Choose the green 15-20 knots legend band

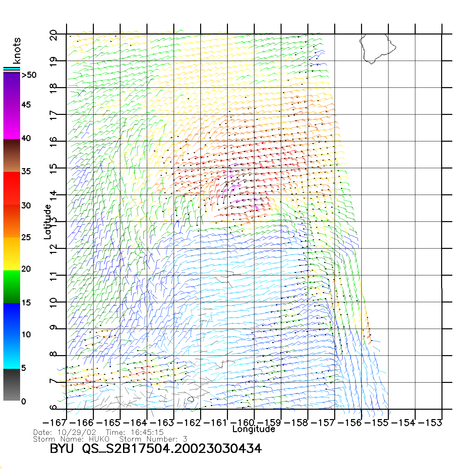point(12,286)
